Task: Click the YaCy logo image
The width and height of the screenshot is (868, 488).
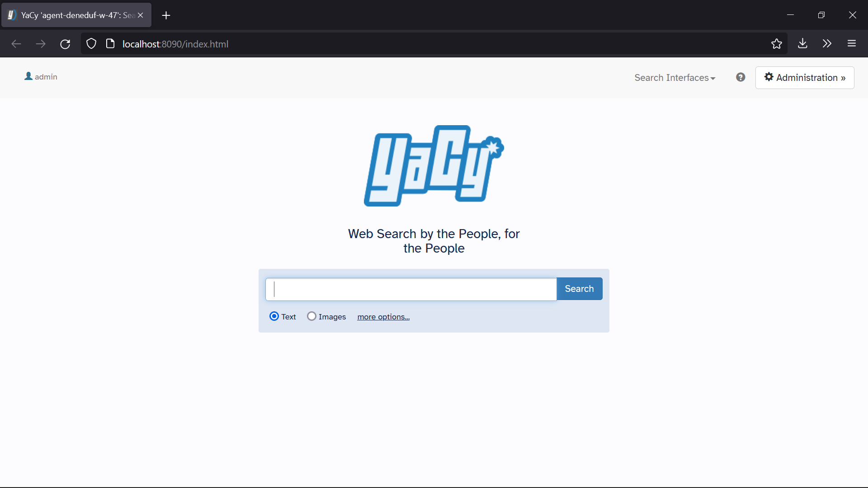Action: click(434, 166)
